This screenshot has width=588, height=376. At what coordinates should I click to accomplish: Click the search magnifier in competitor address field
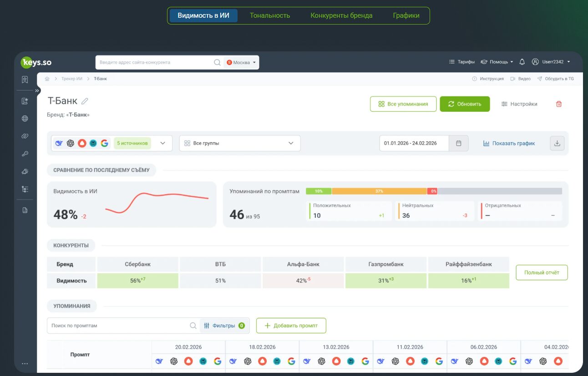tap(218, 62)
